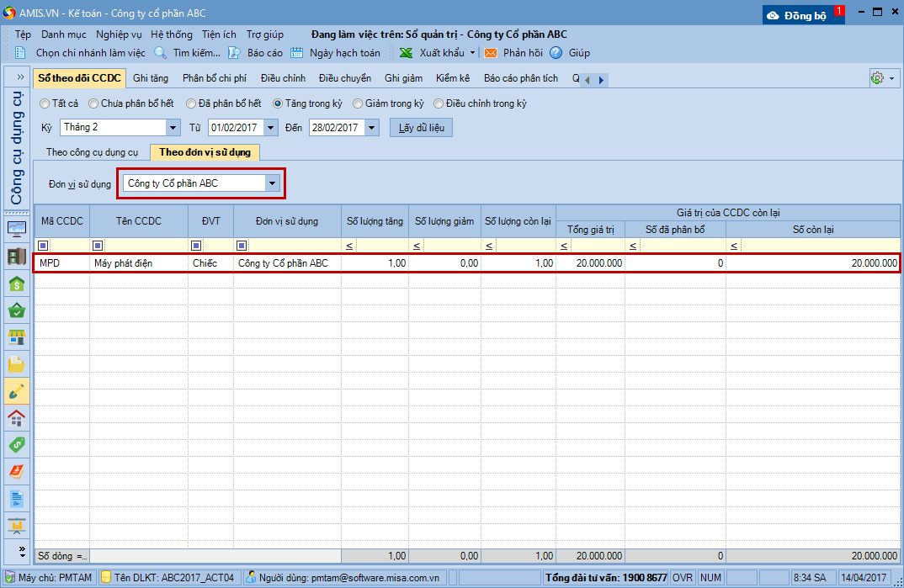Image resolution: width=904 pixels, height=588 pixels.
Task: Select the 'Tất cả' radio option
Action: (x=45, y=103)
